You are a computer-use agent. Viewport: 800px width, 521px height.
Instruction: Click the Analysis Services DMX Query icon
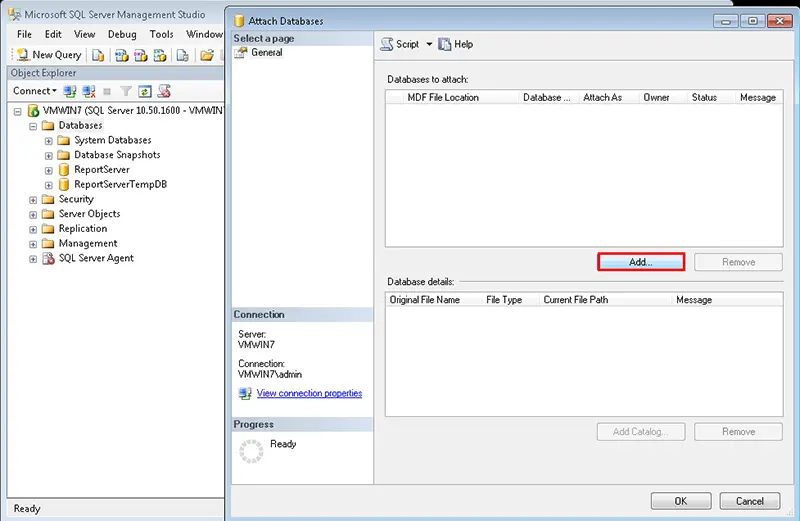(140, 55)
